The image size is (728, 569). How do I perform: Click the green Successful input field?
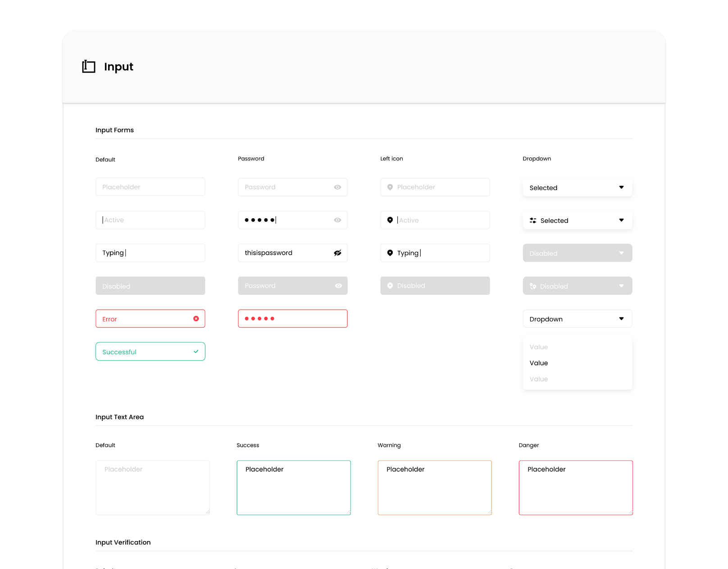click(x=150, y=352)
